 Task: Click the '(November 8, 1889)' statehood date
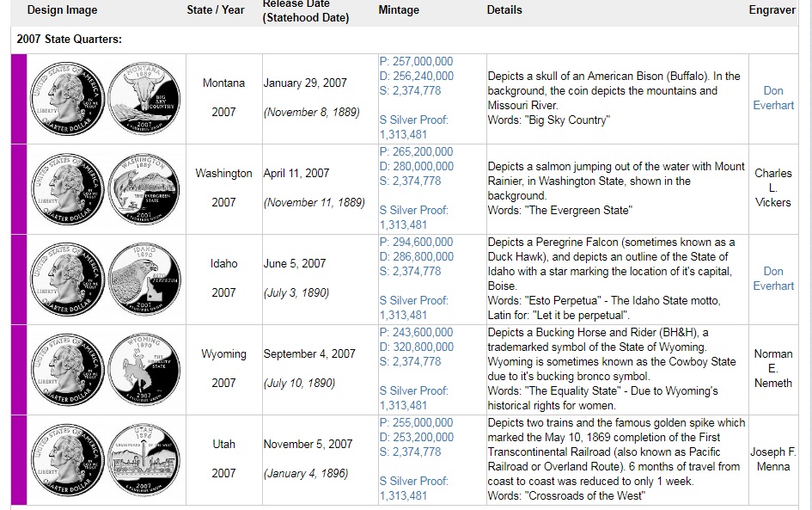tap(312, 112)
